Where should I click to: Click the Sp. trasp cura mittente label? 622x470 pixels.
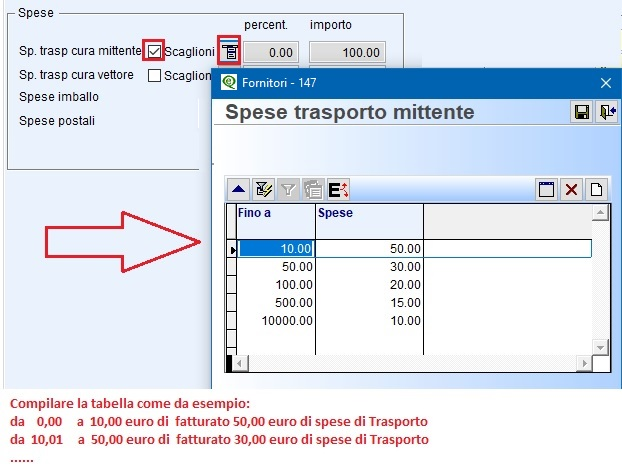(x=80, y=51)
